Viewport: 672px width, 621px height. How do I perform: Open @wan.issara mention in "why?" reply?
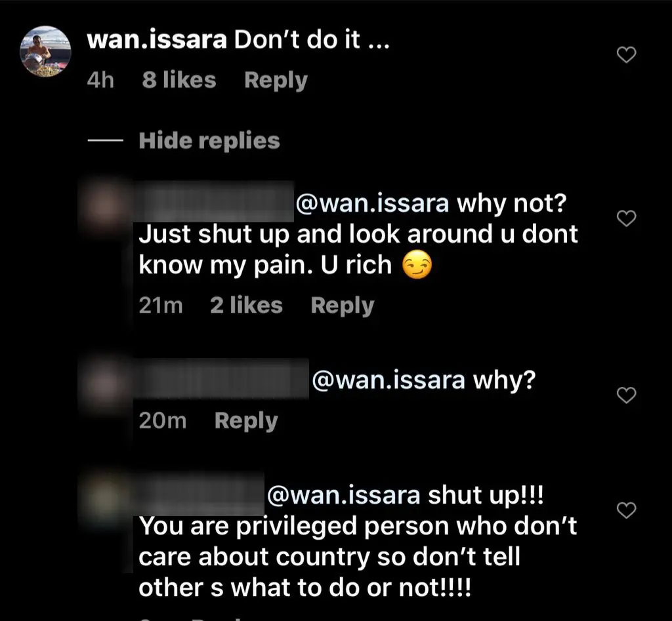tap(388, 380)
